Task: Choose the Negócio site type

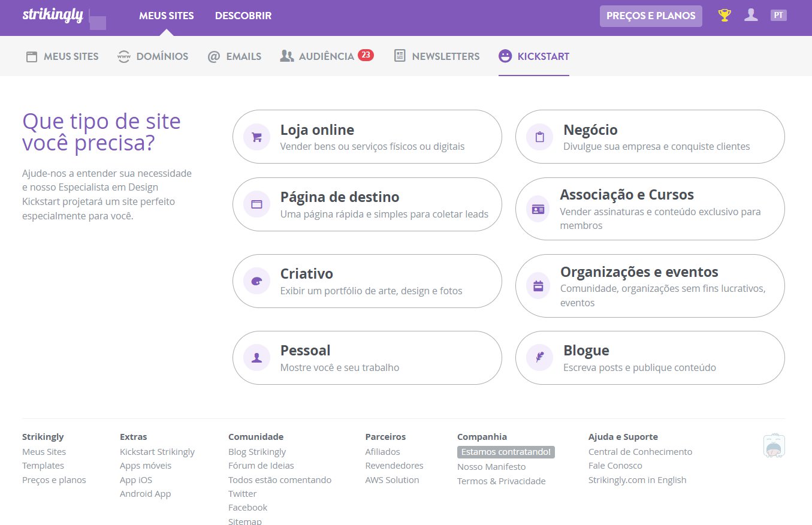Action: point(650,137)
